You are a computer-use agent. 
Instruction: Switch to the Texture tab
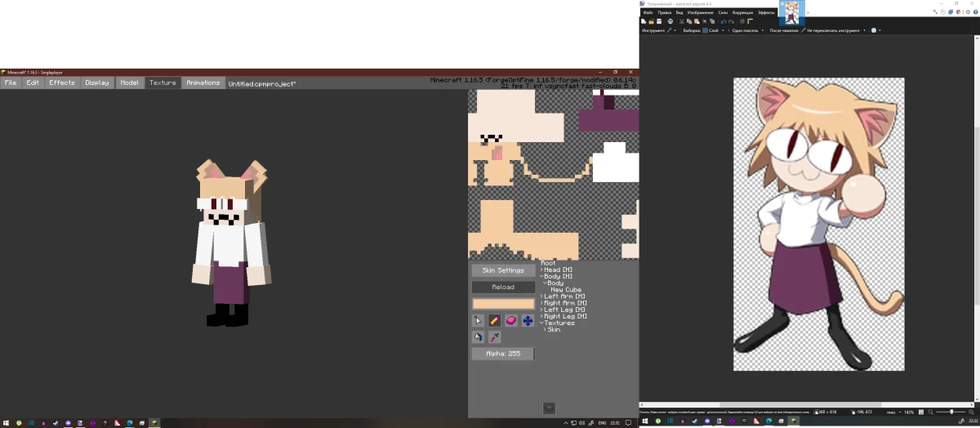click(x=163, y=82)
